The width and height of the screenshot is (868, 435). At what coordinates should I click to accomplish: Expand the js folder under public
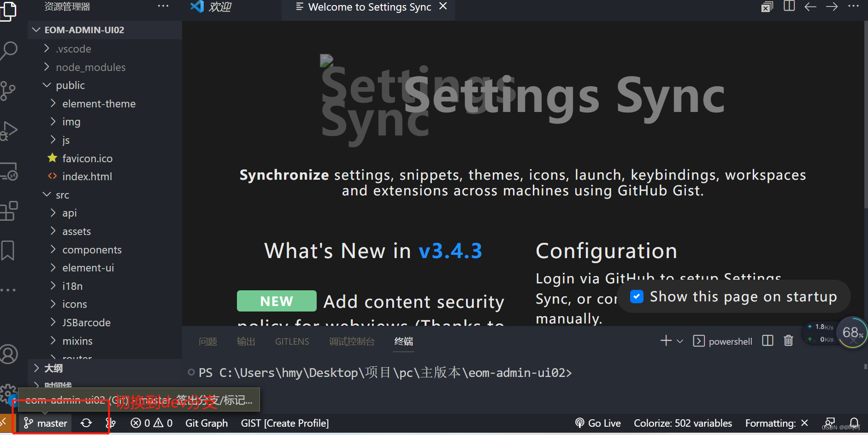click(105, 140)
